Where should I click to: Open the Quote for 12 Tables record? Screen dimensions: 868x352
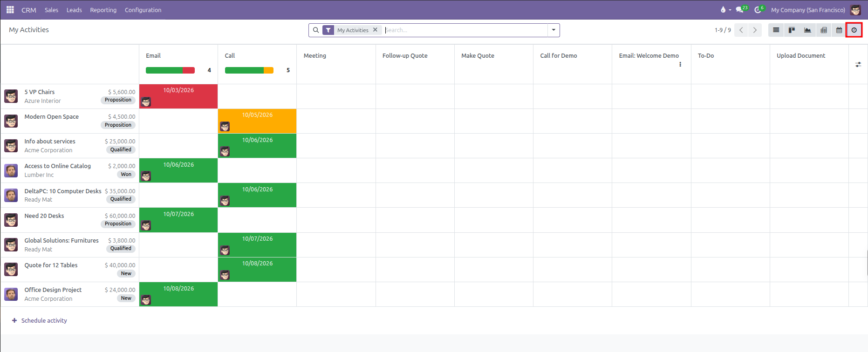[x=51, y=265]
